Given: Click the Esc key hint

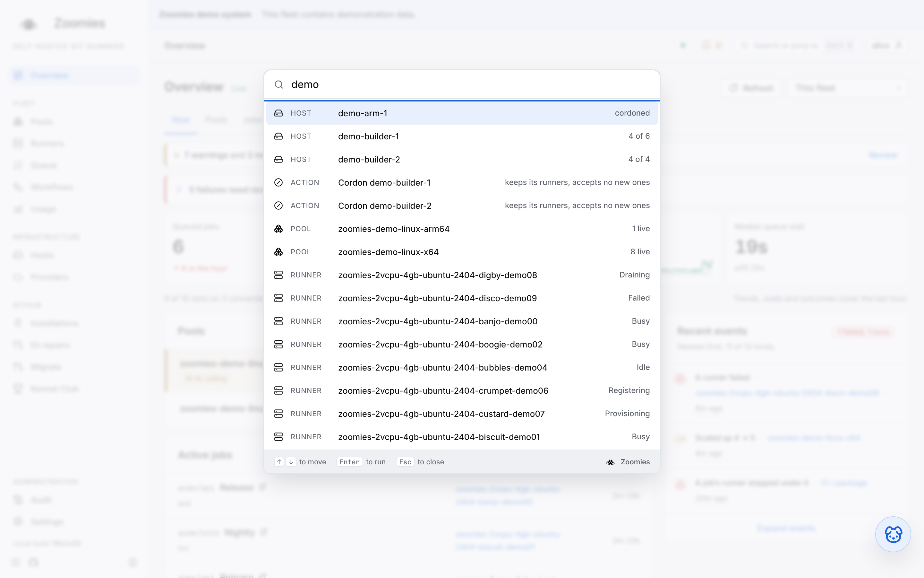Looking at the screenshot, I should [x=405, y=462].
